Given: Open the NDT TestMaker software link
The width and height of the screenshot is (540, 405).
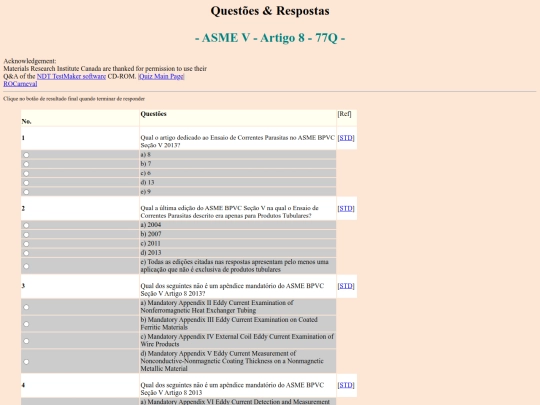Looking at the screenshot, I should (71, 76).
